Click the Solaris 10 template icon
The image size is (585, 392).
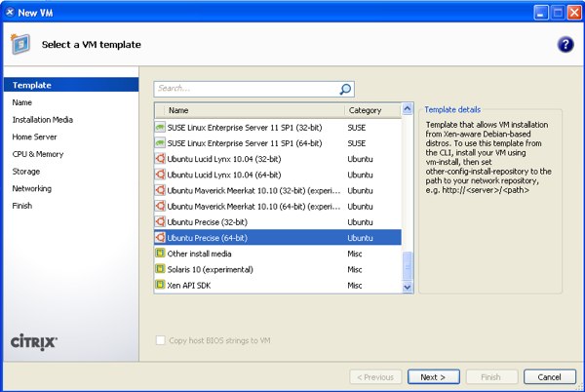click(x=160, y=269)
